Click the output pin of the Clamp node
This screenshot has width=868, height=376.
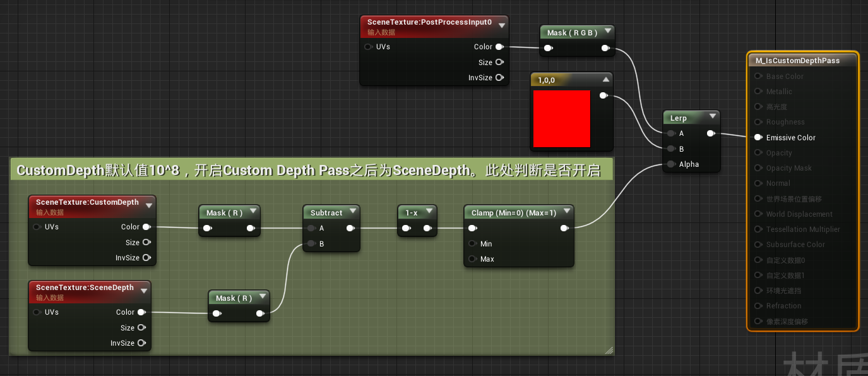pos(564,228)
